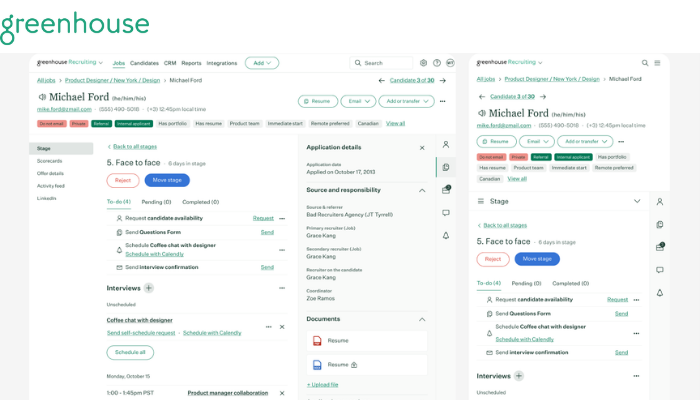Open person profile icon in right side rail
This screenshot has height=400, width=700.
click(x=660, y=202)
